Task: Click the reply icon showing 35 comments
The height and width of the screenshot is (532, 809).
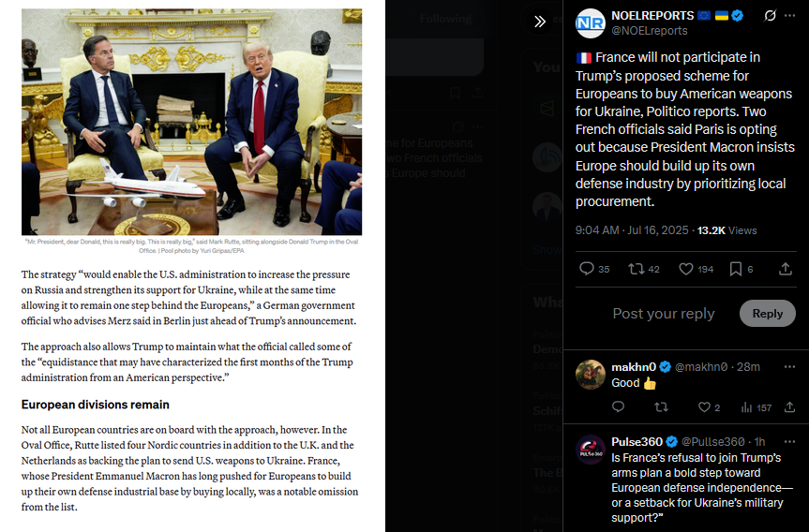Action: tap(593, 269)
